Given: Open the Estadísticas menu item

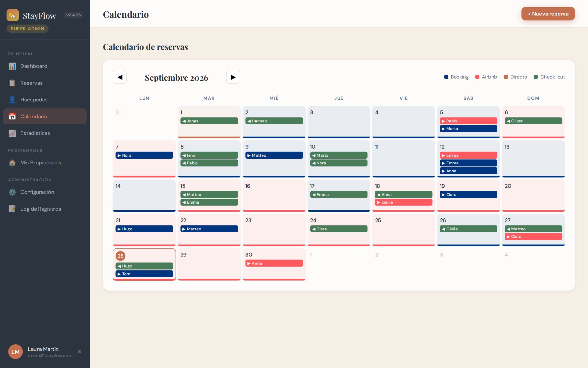Looking at the screenshot, I should [x=45, y=133].
